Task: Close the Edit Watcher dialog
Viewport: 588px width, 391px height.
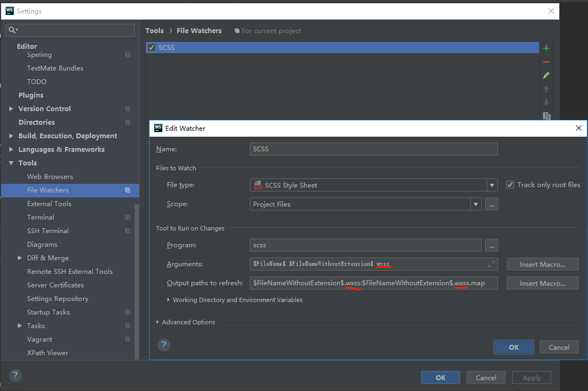Action: [579, 129]
